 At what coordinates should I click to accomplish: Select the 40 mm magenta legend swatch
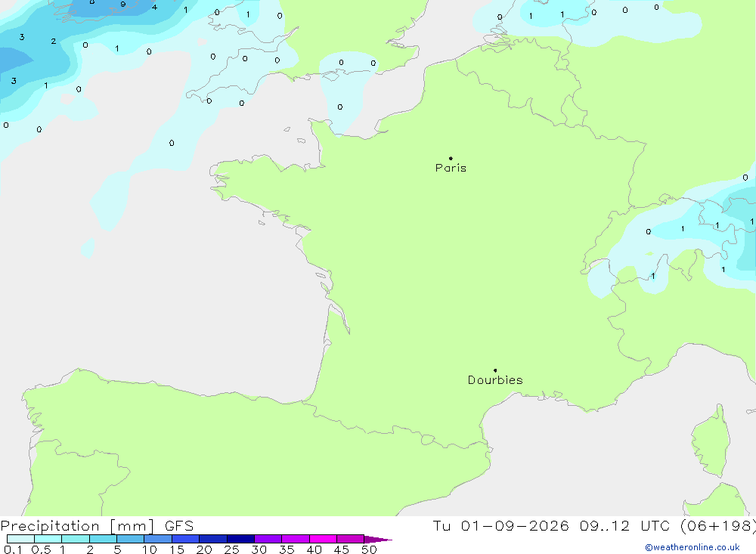pyautogui.click(x=323, y=539)
